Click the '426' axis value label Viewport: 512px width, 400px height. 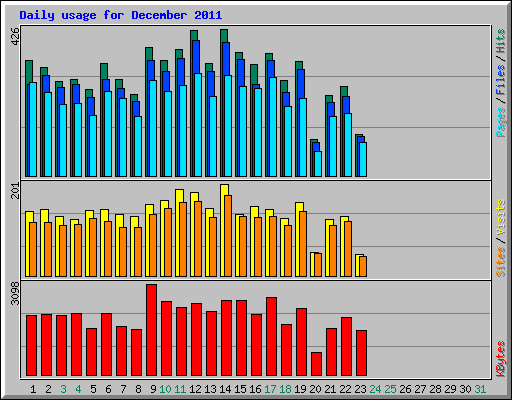coord(15,37)
